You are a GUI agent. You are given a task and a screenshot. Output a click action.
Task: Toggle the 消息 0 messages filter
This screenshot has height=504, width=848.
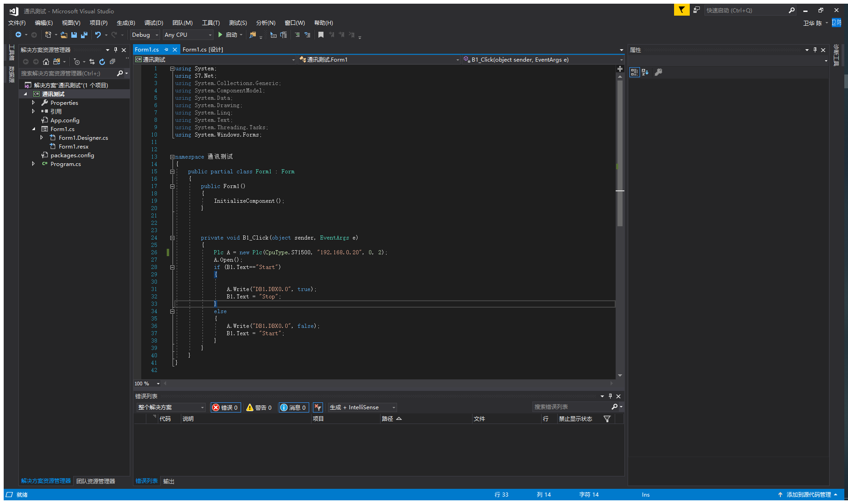click(294, 407)
